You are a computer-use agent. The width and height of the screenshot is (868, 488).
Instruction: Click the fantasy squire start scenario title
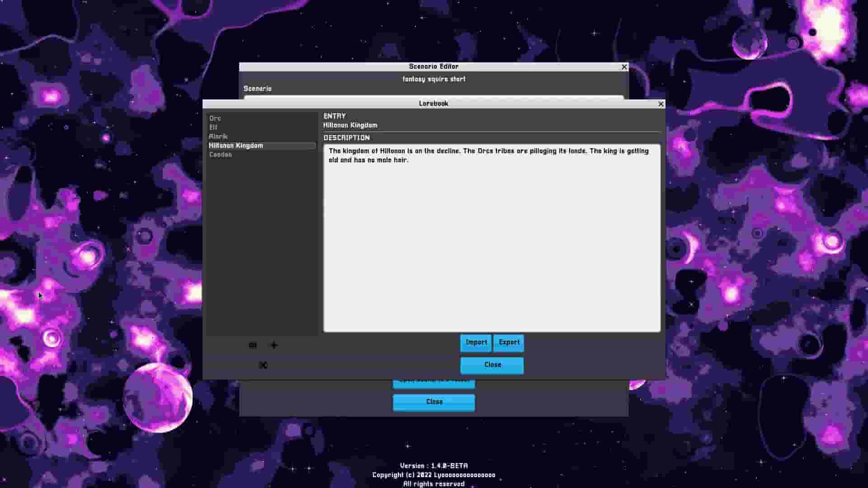point(434,79)
